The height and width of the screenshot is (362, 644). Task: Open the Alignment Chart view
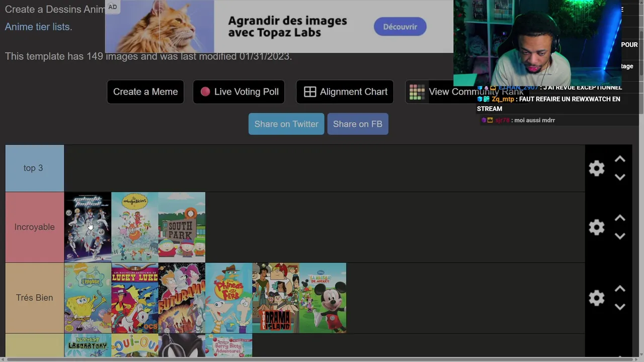tap(345, 92)
